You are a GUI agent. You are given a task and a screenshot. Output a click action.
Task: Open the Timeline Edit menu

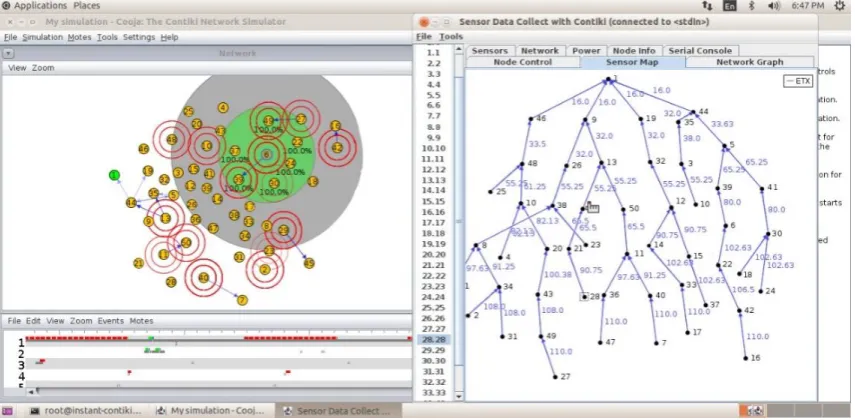(33, 321)
